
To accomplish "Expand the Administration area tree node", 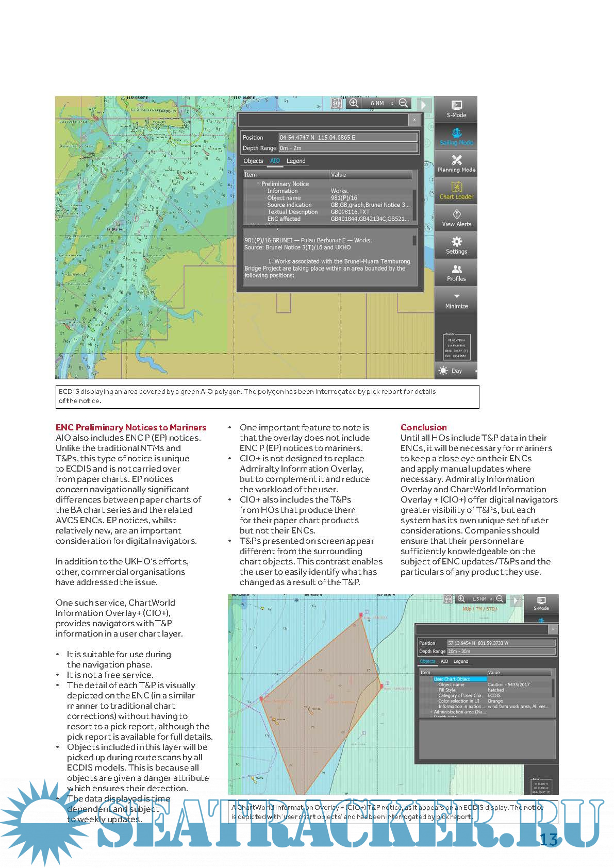I will coord(431,712).
